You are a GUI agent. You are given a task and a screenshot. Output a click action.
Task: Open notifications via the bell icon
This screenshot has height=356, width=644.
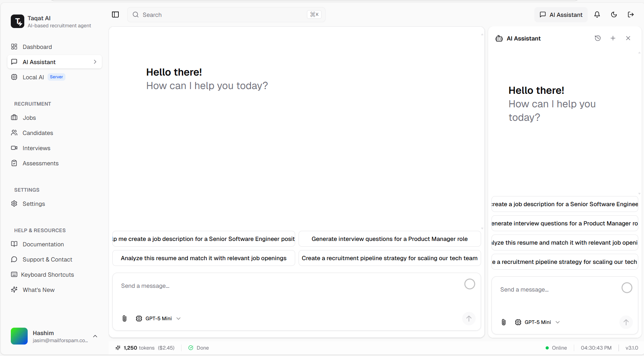click(x=597, y=15)
